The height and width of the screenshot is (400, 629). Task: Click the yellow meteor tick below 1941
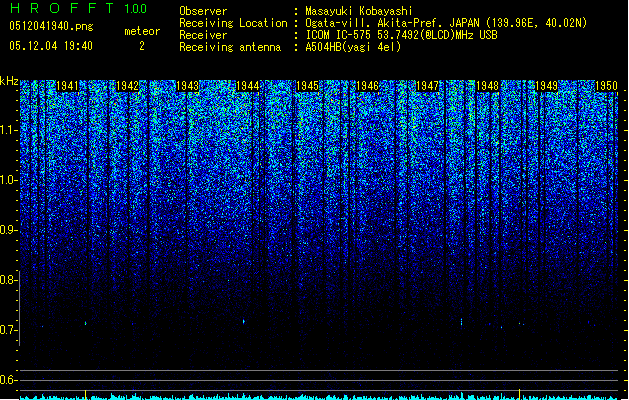[85, 394]
